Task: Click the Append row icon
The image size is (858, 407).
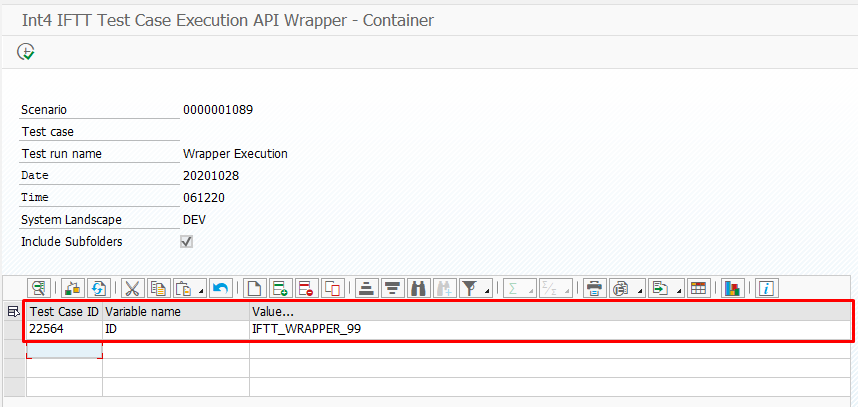Action: (281, 288)
